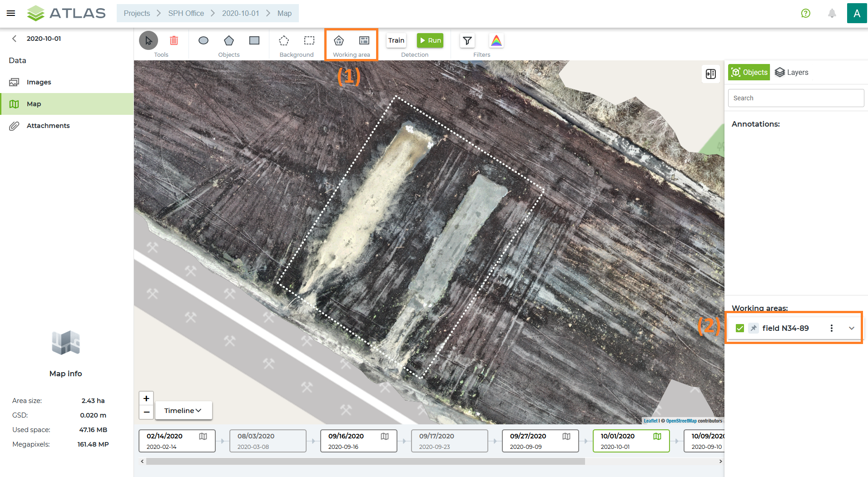Collapse the Timeline dropdown
Screen dimensions: 868x477
183,410
